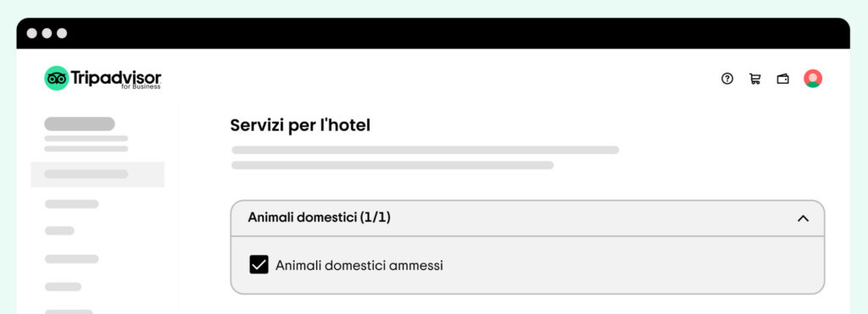This screenshot has height=314, width=868.
Task: Open the shopping cart icon
Action: click(x=754, y=79)
